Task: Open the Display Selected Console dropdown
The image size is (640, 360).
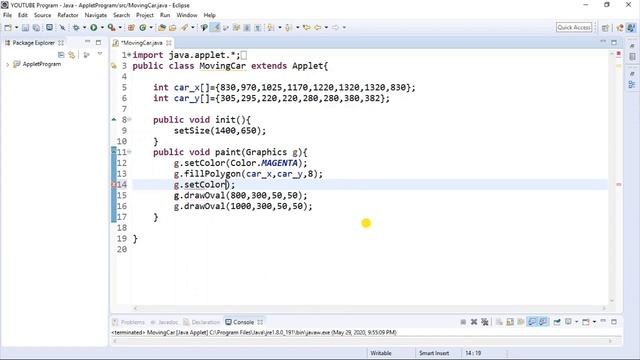Action: tap(577, 322)
